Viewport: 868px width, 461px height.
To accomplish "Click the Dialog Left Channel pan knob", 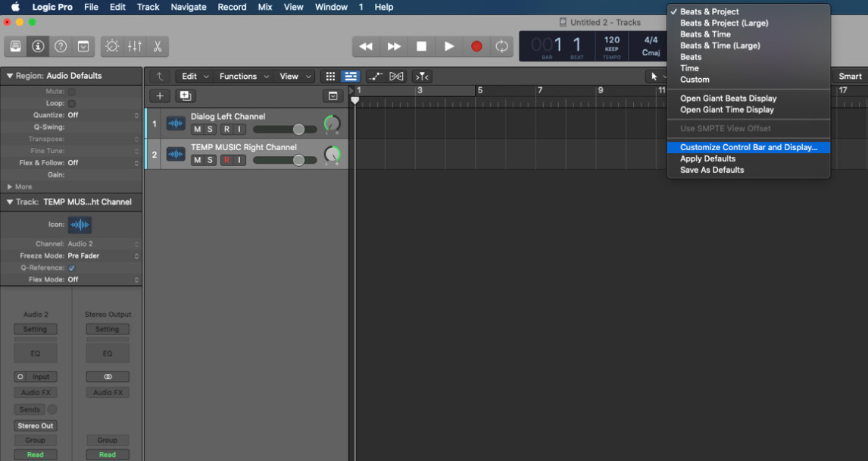I will (x=333, y=124).
